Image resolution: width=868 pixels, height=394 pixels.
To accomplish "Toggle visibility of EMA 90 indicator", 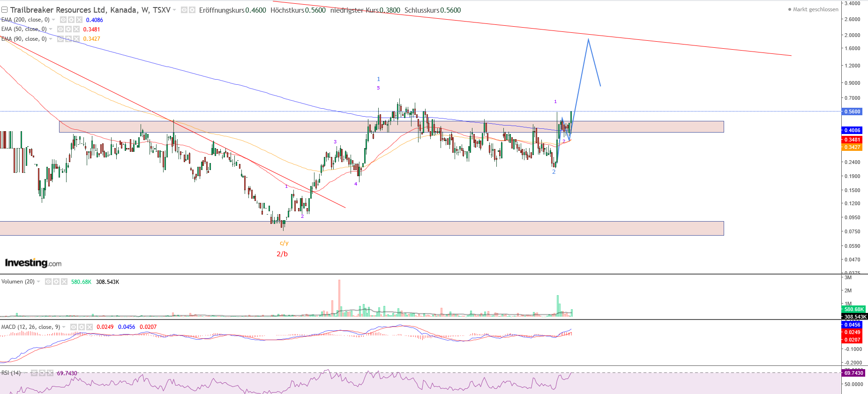I will (x=60, y=39).
